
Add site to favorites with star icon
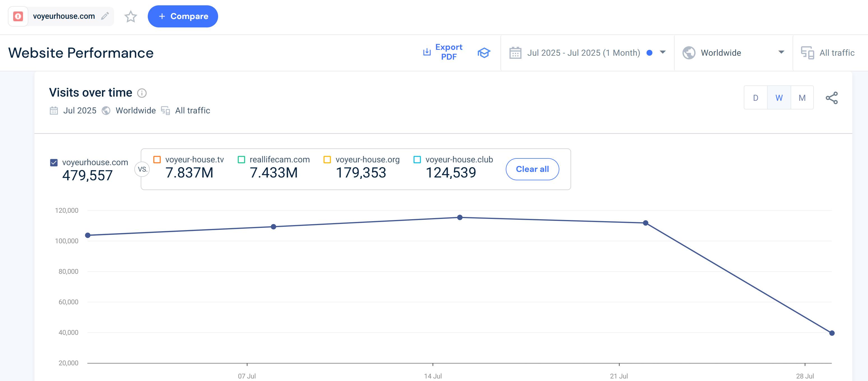click(x=130, y=16)
